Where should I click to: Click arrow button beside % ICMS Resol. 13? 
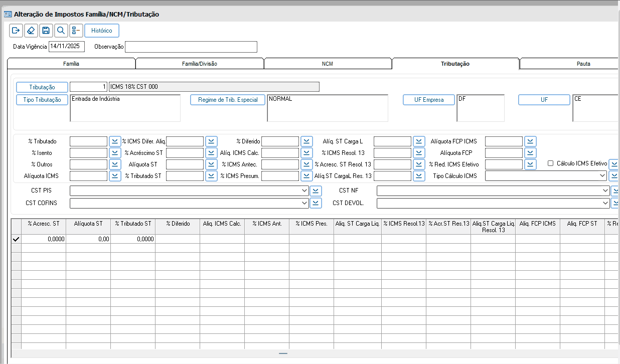click(x=419, y=153)
